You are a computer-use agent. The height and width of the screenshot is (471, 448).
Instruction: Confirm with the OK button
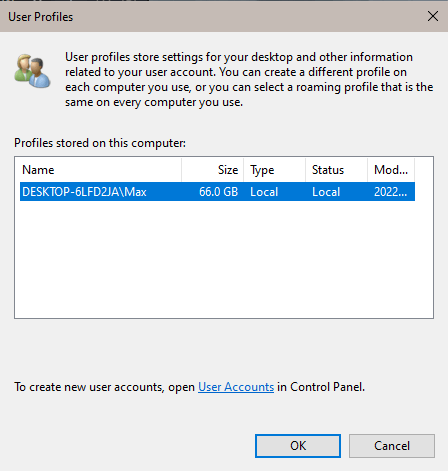[x=298, y=446]
